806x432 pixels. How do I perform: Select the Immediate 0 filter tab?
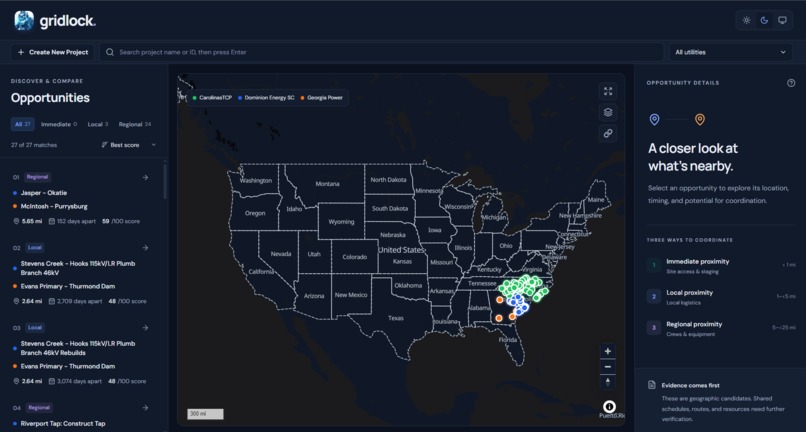coord(59,124)
